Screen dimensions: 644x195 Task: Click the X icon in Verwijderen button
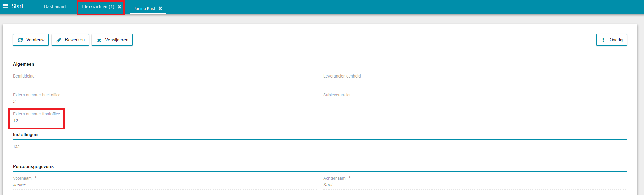pos(99,40)
